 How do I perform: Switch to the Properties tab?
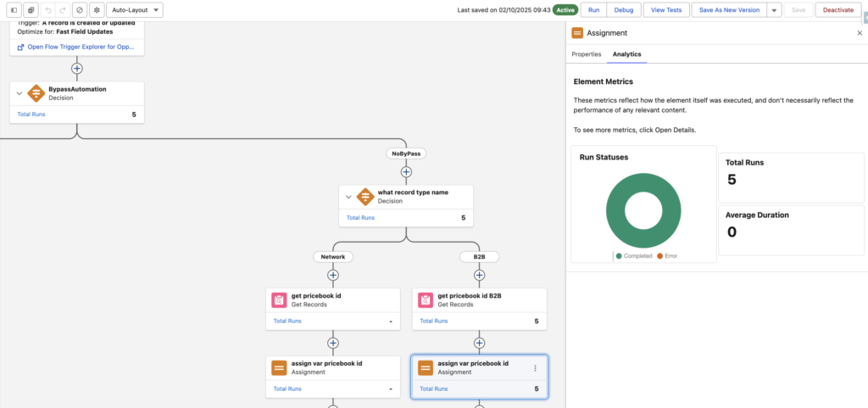[586, 54]
